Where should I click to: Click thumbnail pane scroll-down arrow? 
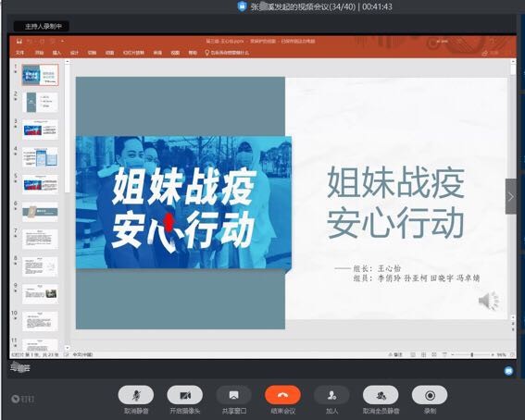coord(67,348)
